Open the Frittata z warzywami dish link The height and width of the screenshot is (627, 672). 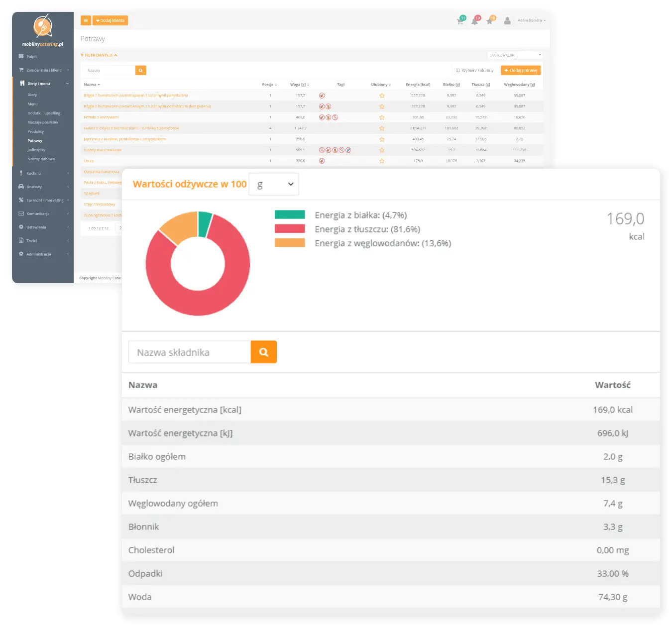coord(102,117)
